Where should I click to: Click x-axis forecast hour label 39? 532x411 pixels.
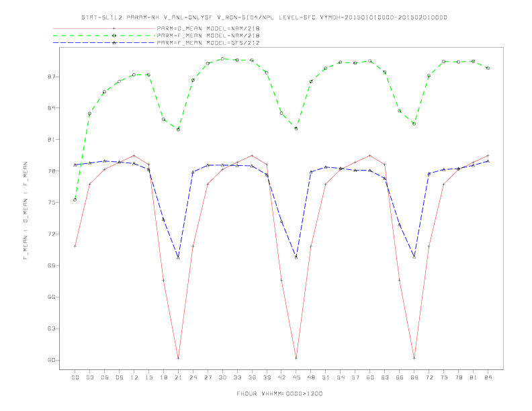pyautogui.click(x=267, y=377)
